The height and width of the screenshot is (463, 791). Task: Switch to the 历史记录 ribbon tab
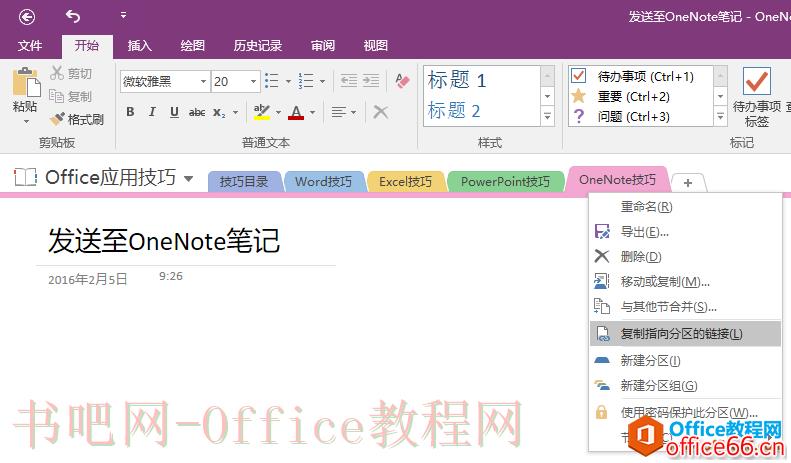click(257, 46)
